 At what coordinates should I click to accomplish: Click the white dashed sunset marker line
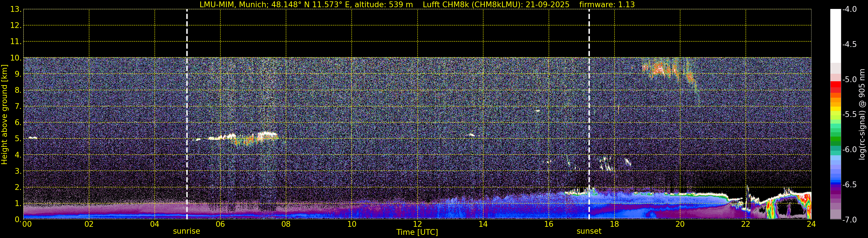pyautogui.click(x=589, y=114)
